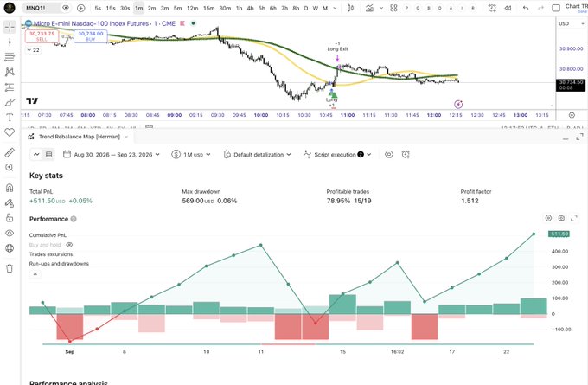Open the user profile avatar menu
588x385 pixels.
tap(10, 8)
